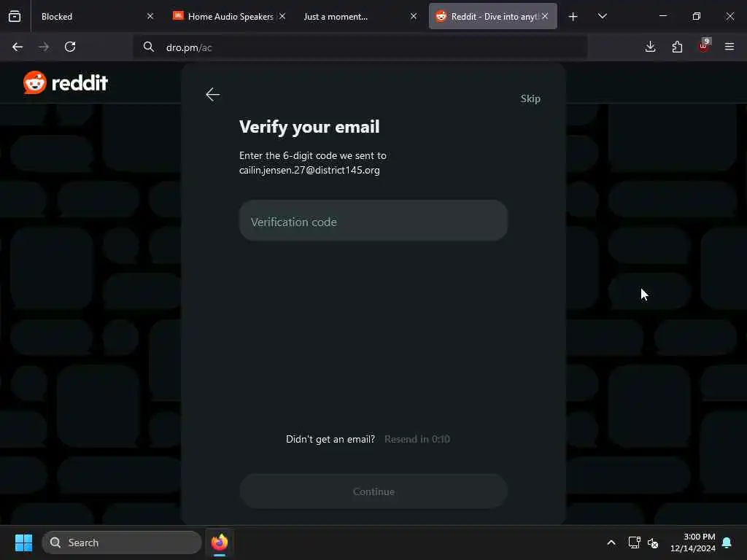Click the Skip link
The height and width of the screenshot is (560, 747).
pos(530,98)
